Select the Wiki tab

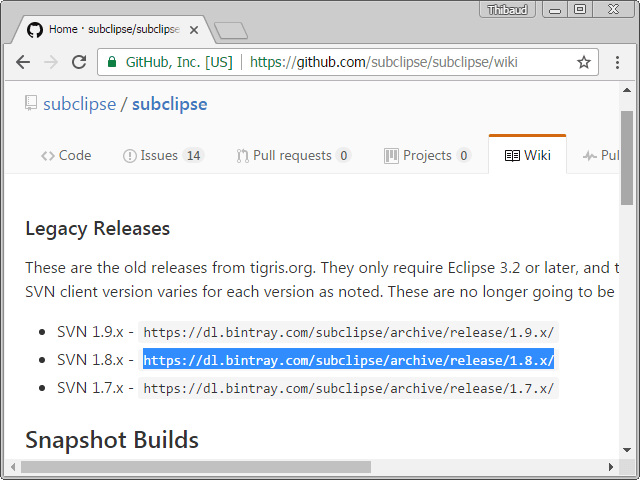point(527,155)
